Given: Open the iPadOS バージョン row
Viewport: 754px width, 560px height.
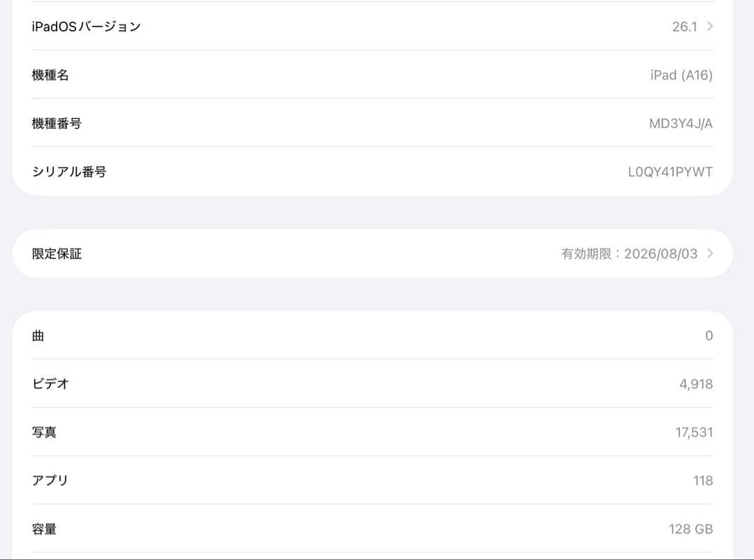Looking at the screenshot, I should (x=87, y=27).
